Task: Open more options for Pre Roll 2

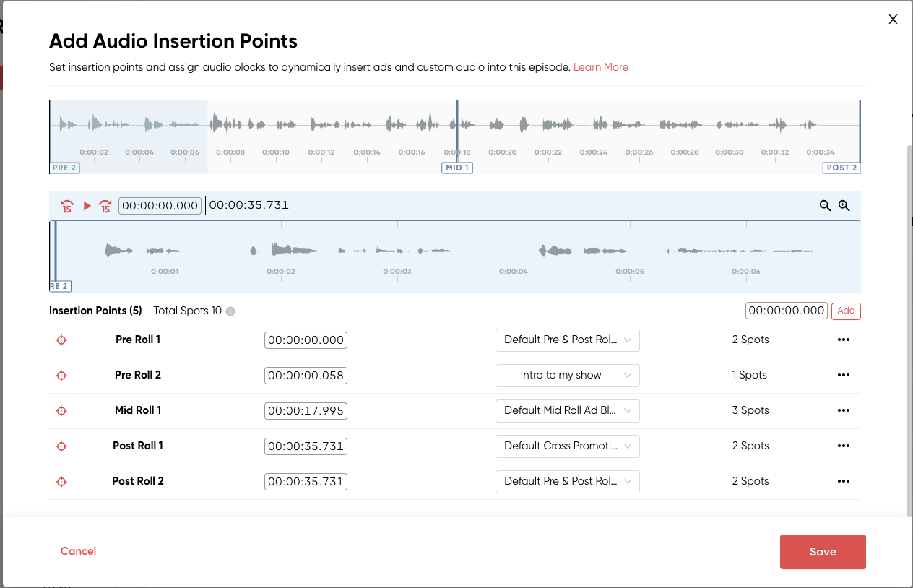Action: tap(843, 376)
